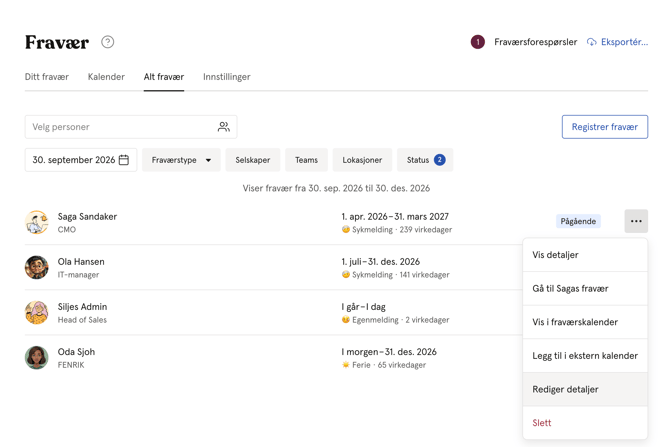Open the Selskaper filter
The height and width of the screenshot is (447, 670).
pos(253,160)
